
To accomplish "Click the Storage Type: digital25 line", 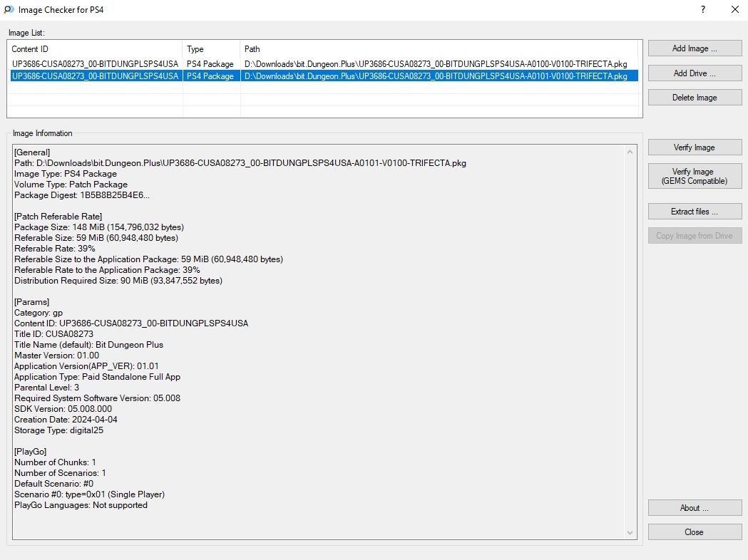I will pyautogui.click(x=58, y=430).
